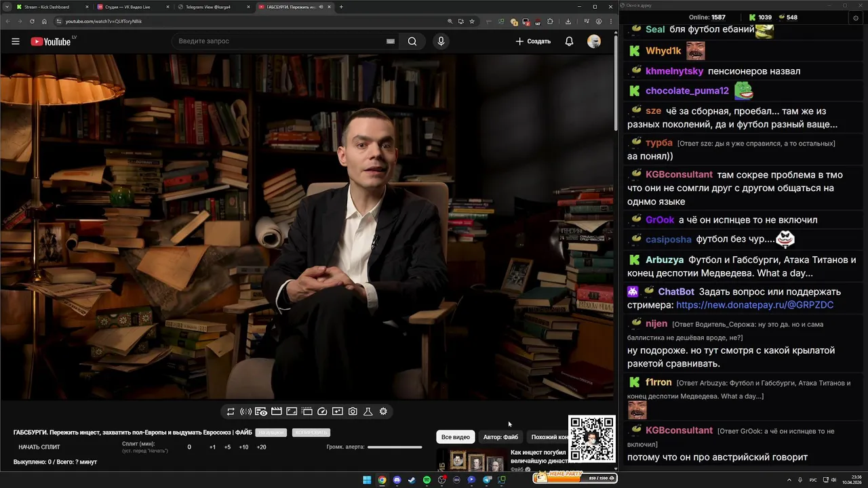
Task: Open the on-screen keyboard in the search box
Action: click(x=391, y=41)
